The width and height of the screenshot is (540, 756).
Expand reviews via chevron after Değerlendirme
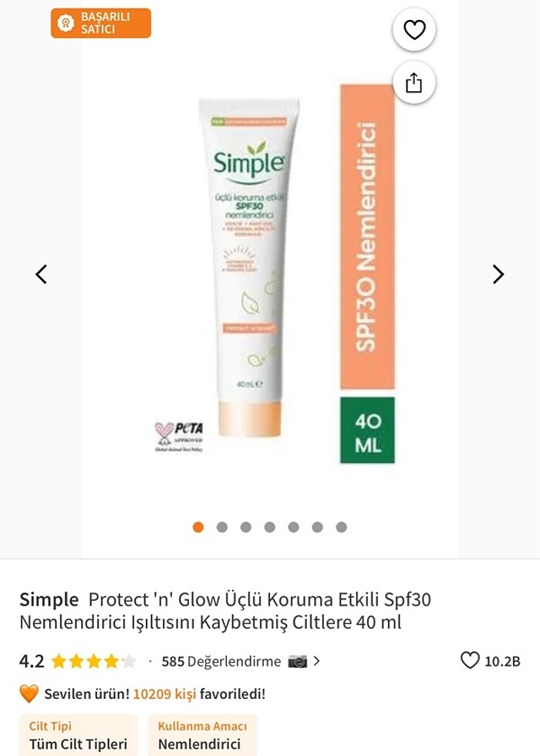click(x=317, y=661)
